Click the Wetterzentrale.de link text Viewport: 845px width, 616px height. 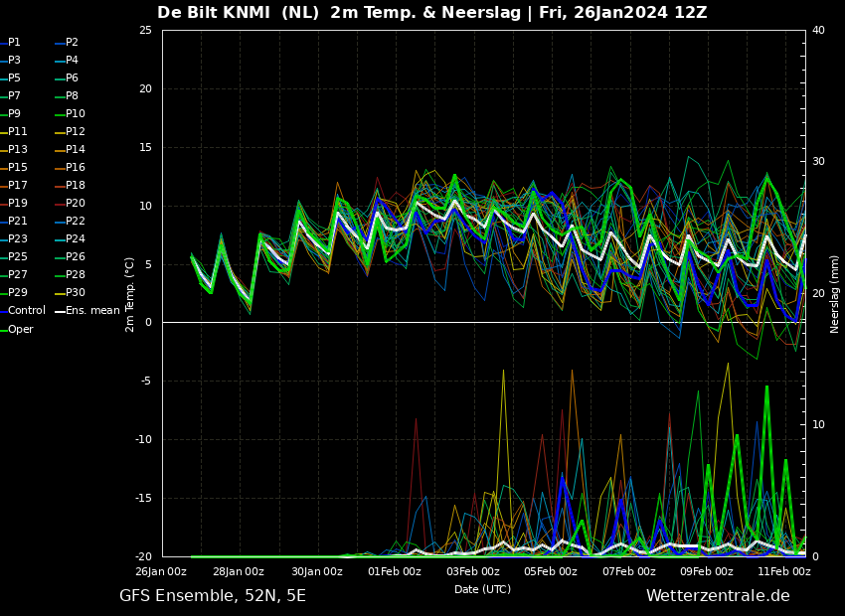click(718, 596)
